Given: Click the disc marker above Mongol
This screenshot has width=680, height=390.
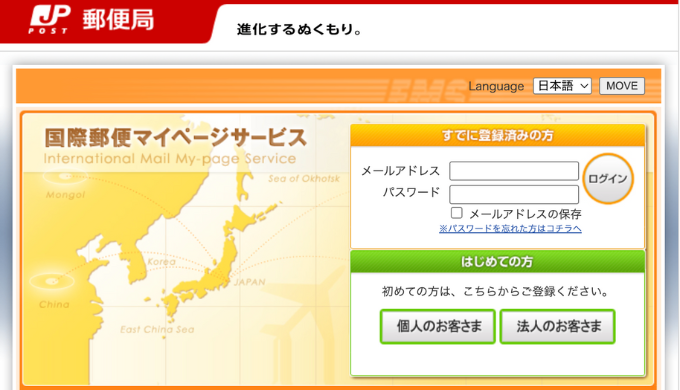Looking at the screenshot, I should pos(65,176).
